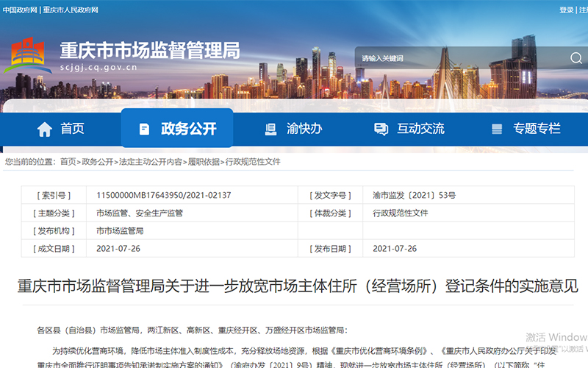Click the 登录 login link

[566, 10]
